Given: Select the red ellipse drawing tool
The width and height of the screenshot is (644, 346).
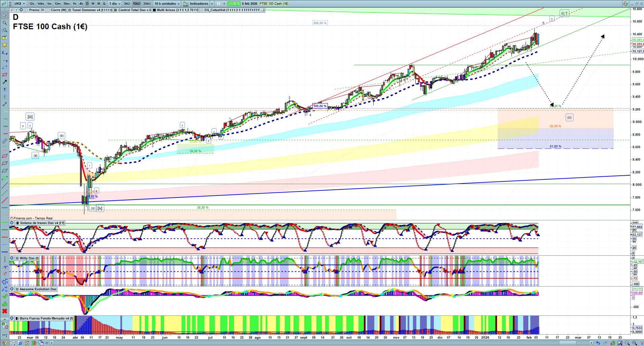Looking at the screenshot, I should (x=5, y=156).
